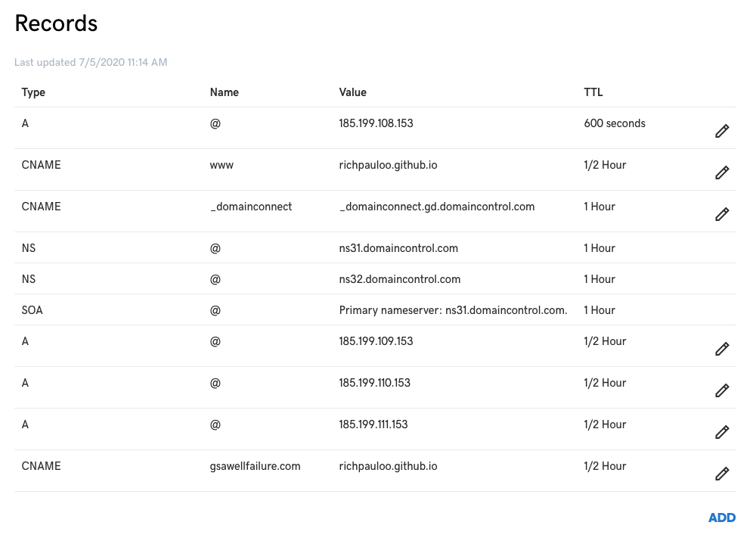Screen dimensions: 756x544
Task: Edit the A record 185.199.111.153
Action: (722, 431)
